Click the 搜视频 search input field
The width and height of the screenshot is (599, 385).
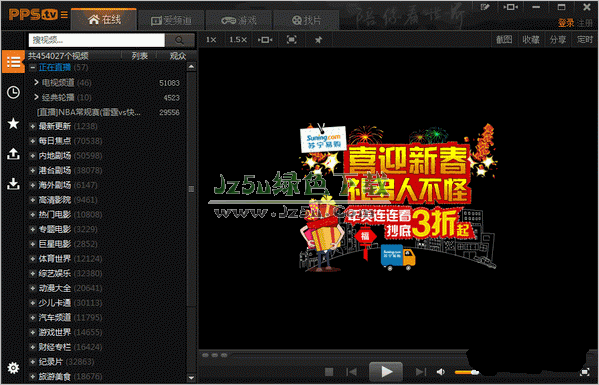(97, 40)
